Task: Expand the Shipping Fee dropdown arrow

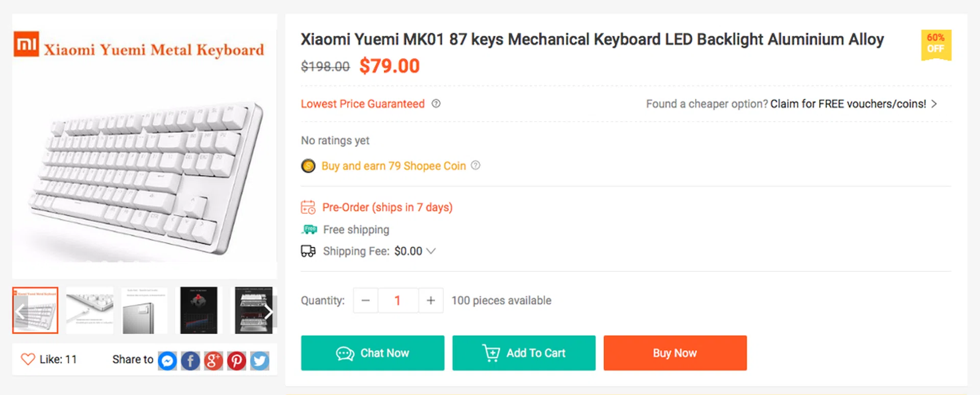Action: pyautogui.click(x=431, y=251)
